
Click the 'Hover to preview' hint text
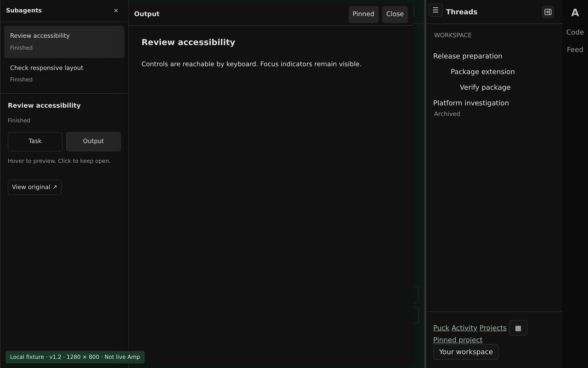click(59, 161)
